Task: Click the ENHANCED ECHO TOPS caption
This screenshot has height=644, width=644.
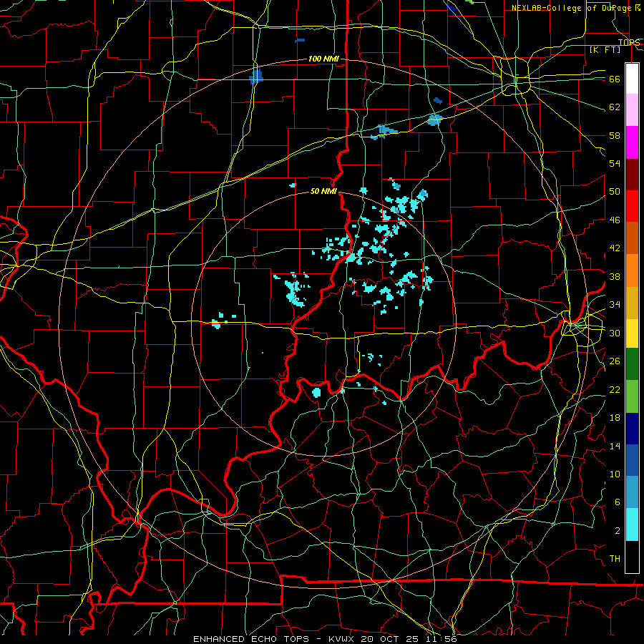Action: coord(253,639)
